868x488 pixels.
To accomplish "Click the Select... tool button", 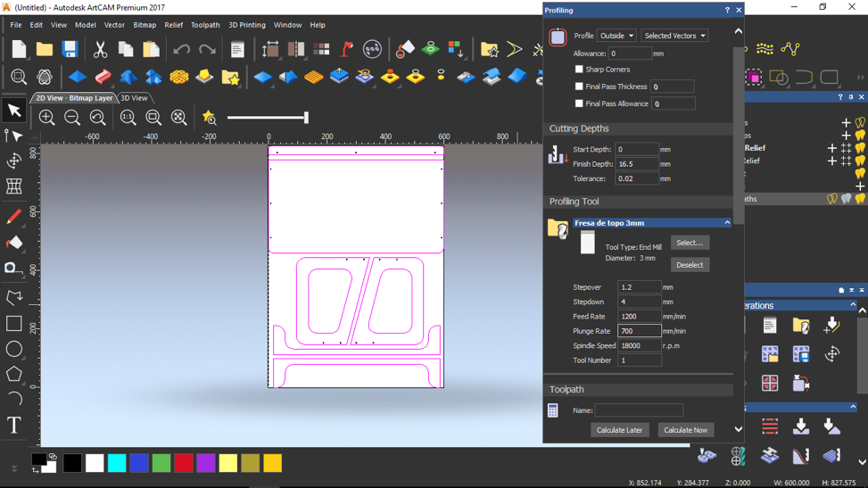I will click(x=690, y=243).
